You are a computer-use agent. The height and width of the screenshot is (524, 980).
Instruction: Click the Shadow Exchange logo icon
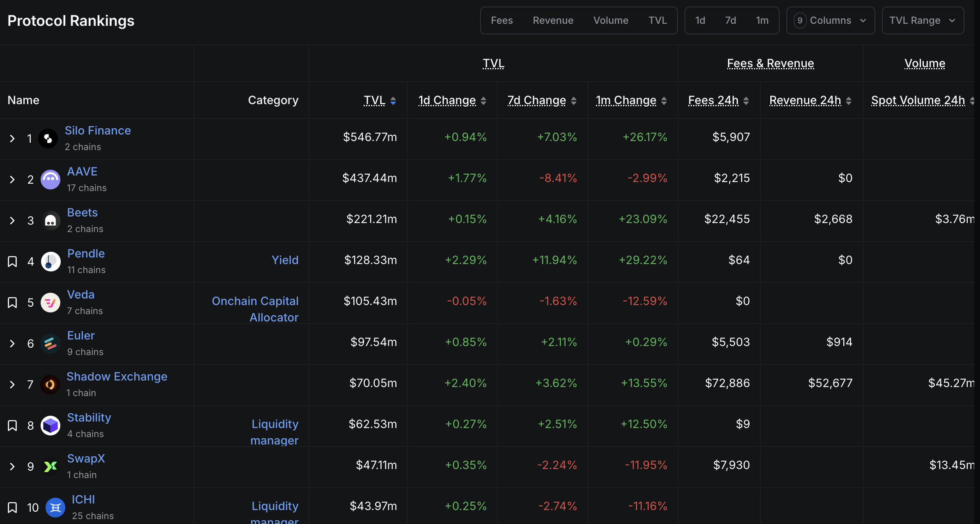[x=50, y=385]
